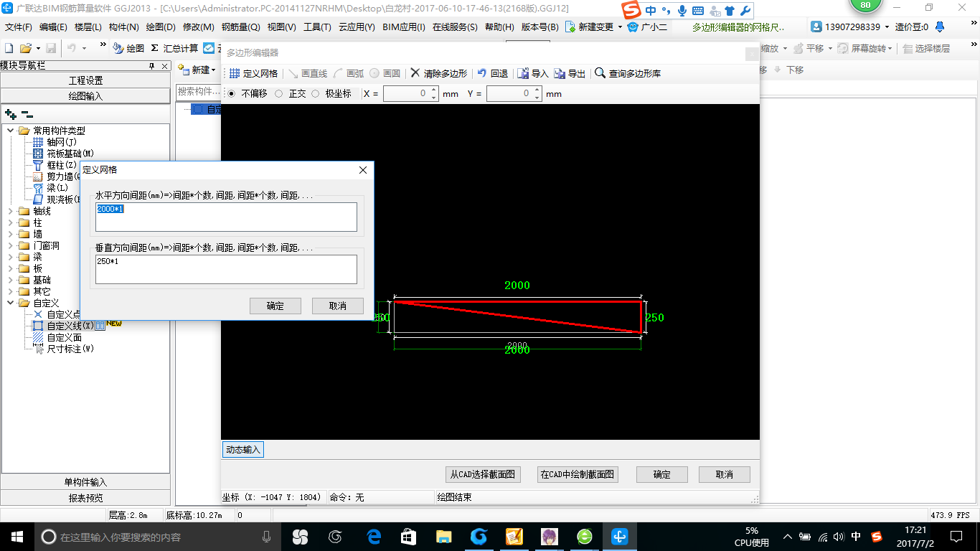Collapse the 自定义 folder
This screenshot has height=551, width=980.
(11, 303)
